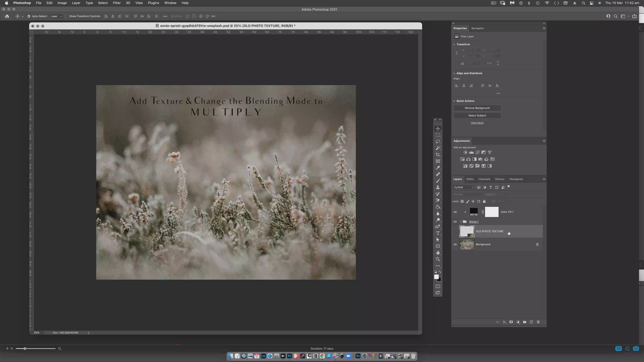
Task: Select the Horizontal Type tool
Action: (x=438, y=233)
